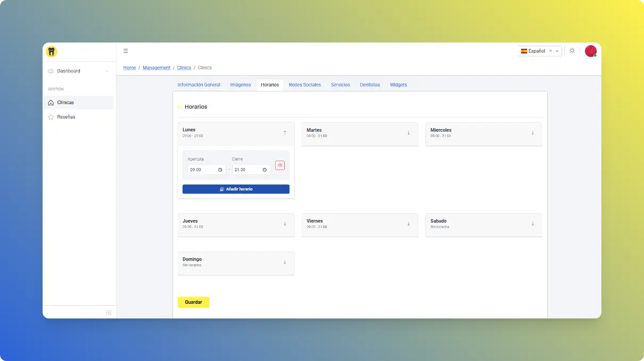Click the tooth logo icon
The width and height of the screenshot is (644, 361).
click(x=52, y=52)
